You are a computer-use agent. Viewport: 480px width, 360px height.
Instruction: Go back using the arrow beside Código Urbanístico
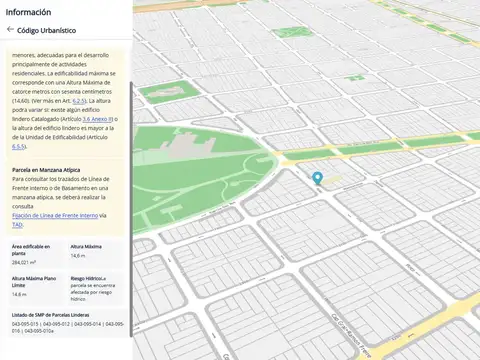coord(10,30)
